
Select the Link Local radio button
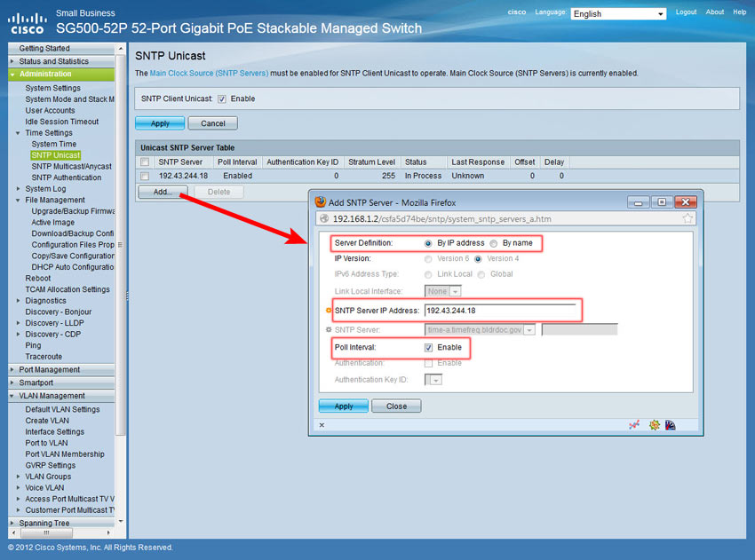pos(427,275)
